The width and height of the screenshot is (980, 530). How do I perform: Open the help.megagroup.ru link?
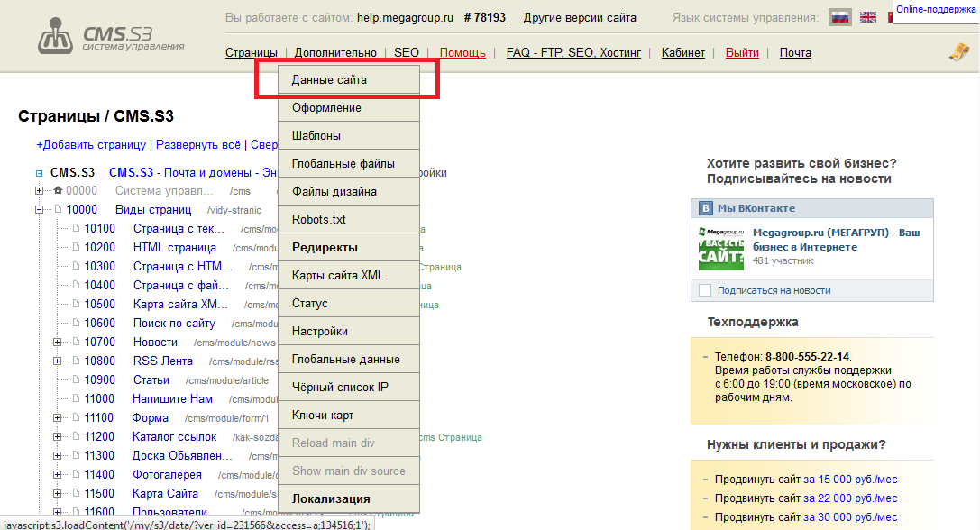[x=404, y=16]
